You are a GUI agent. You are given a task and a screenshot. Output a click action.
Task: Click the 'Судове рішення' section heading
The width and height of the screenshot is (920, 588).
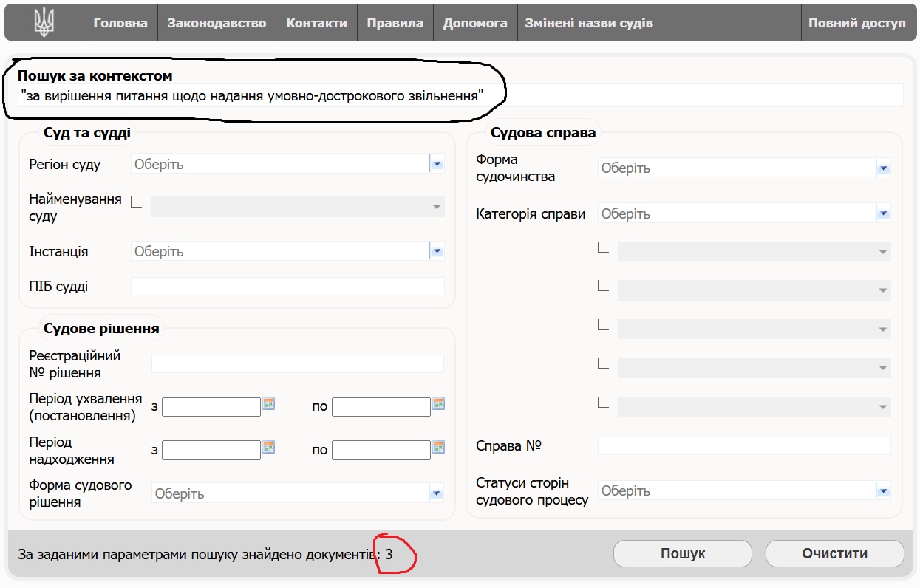point(101,328)
